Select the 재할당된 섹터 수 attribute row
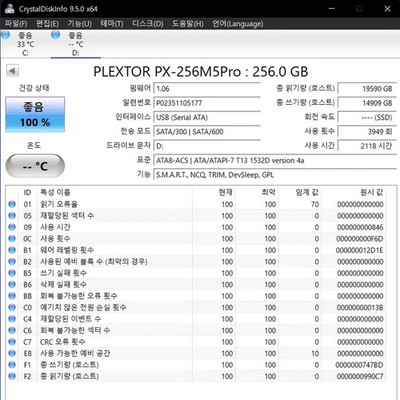 click(x=197, y=216)
